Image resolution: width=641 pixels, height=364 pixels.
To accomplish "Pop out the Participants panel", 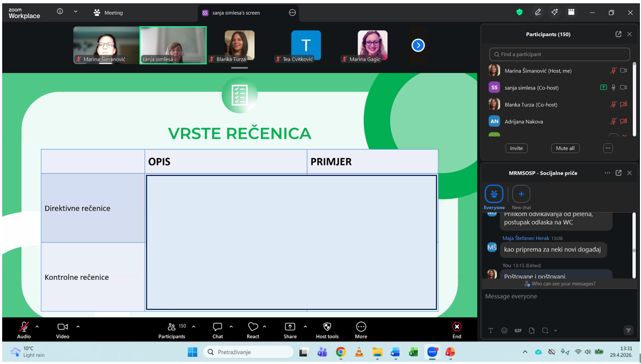I will point(619,34).
